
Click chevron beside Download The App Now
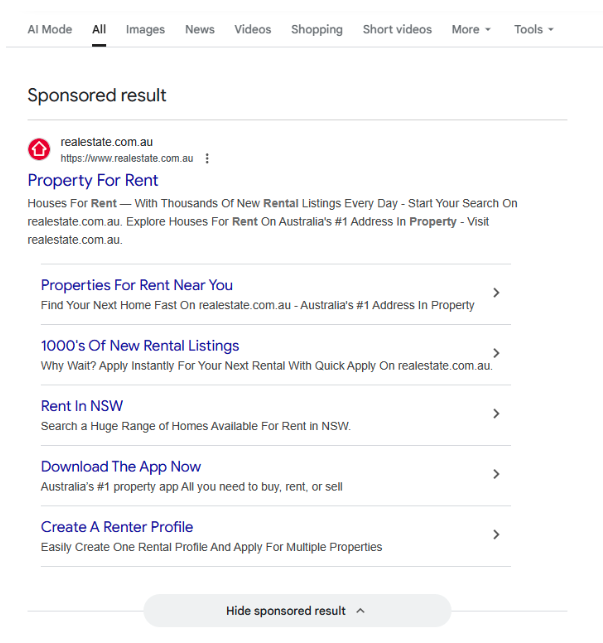(x=496, y=474)
